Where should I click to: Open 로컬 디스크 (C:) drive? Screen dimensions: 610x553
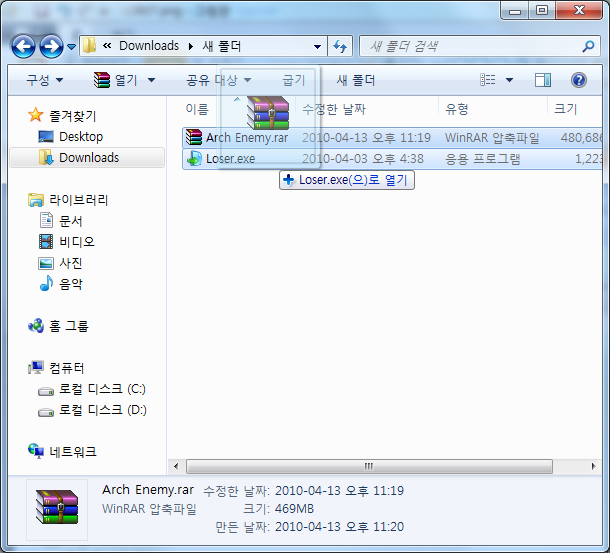point(102,389)
